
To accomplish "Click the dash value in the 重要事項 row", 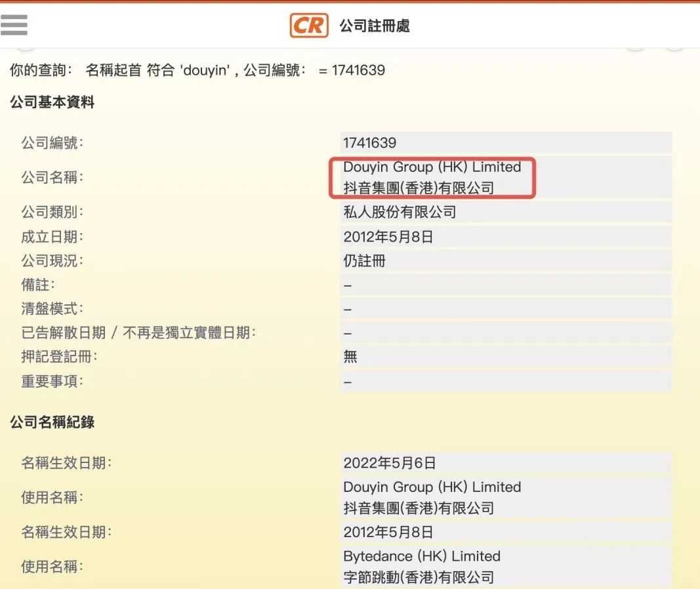I will click(x=348, y=382).
